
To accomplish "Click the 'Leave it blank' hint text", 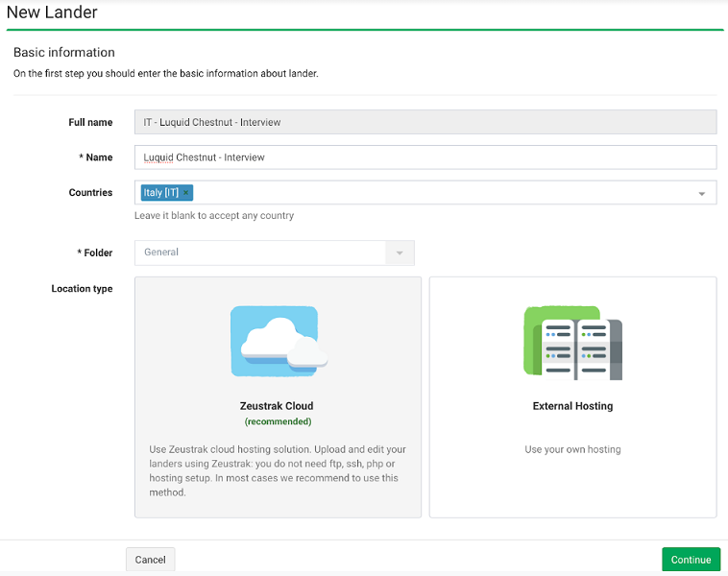I will point(214,215).
